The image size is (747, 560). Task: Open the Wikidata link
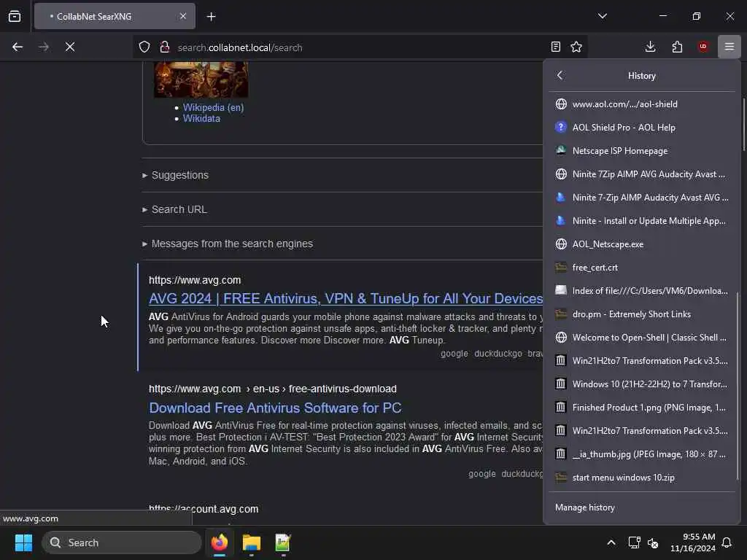201,119
